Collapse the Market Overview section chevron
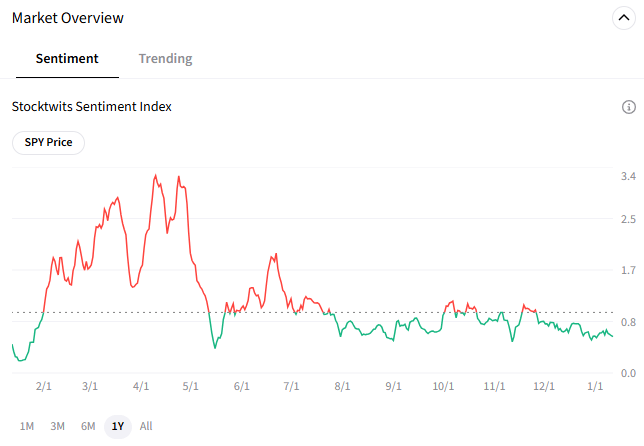Viewport: 644px width, 446px height. point(623,18)
